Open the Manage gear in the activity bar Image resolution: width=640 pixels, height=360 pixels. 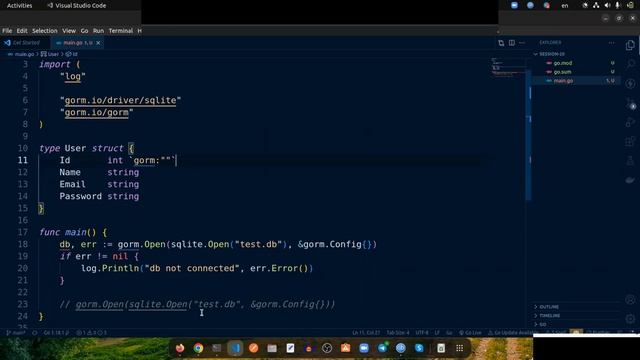pyautogui.click(x=630, y=318)
